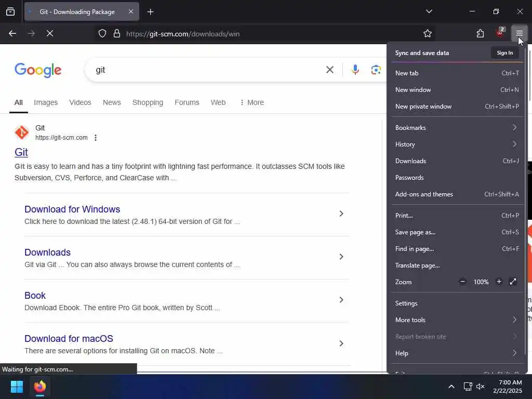Open the Firefox View icon
Image resolution: width=532 pixels, height=399 pixels.
(10, 12)
